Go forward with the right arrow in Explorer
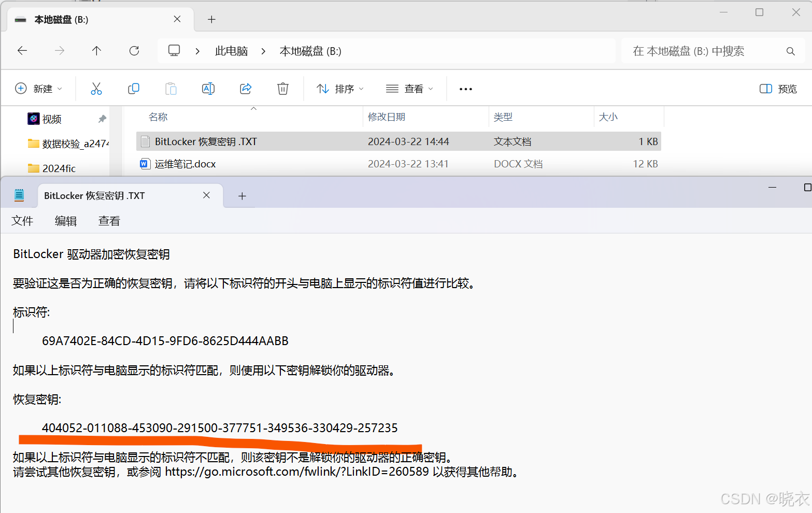This screenshot has height=513, width=812. 60,51
